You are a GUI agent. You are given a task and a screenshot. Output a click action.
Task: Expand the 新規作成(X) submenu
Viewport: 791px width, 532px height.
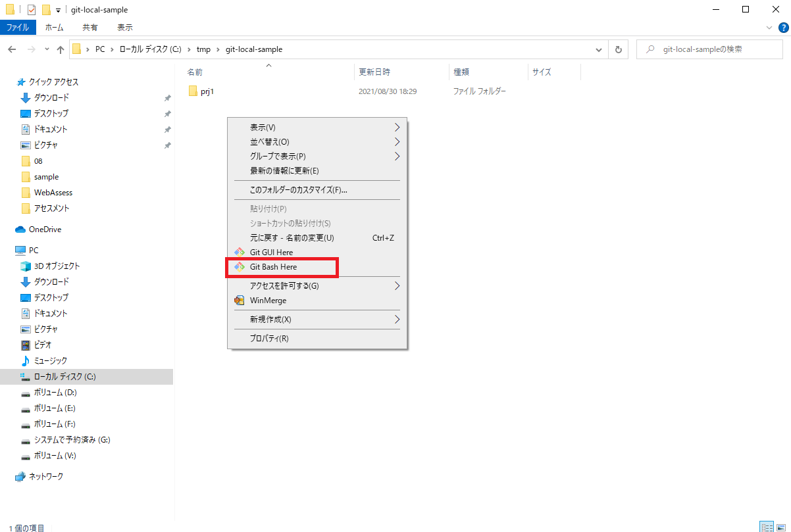click(397, 320)
